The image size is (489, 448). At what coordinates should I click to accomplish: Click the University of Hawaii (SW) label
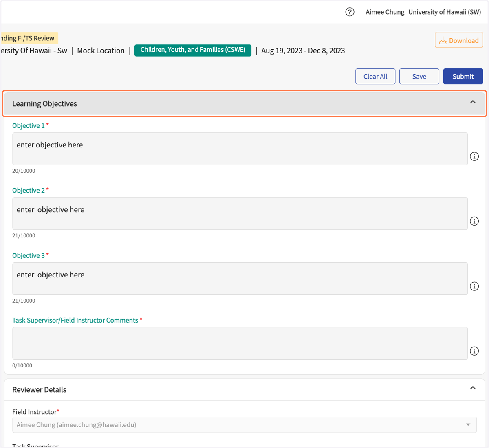click(x=445, y=12)
